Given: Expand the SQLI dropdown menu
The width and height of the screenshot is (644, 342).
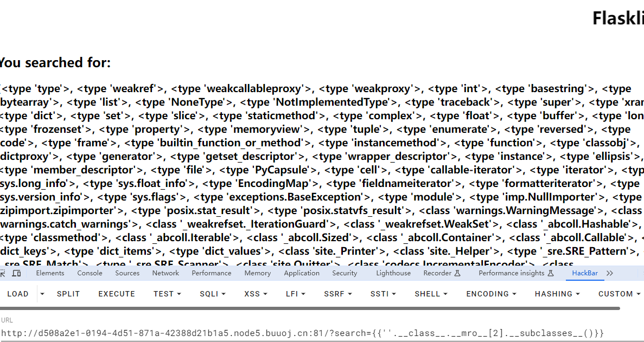Looking at the screenshot, I should pyautogui.click(x=213, y=294).
